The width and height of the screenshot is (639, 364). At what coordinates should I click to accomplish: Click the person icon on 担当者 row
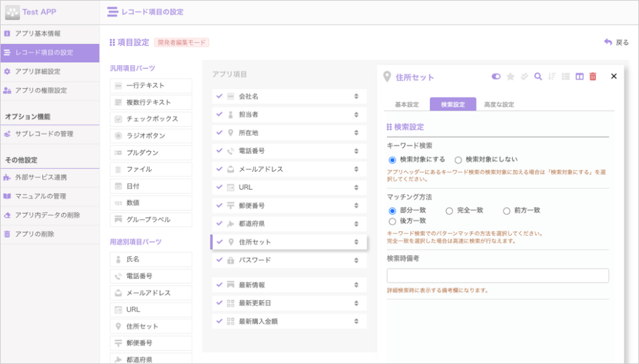231,115
